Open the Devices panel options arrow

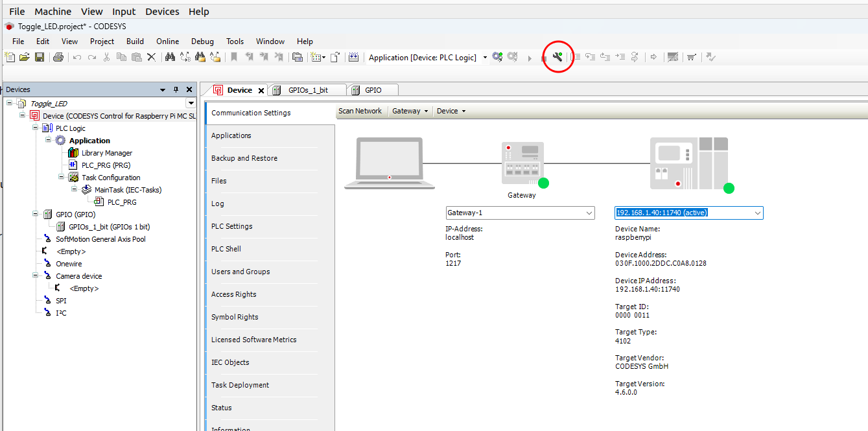(x=163, y=89)
